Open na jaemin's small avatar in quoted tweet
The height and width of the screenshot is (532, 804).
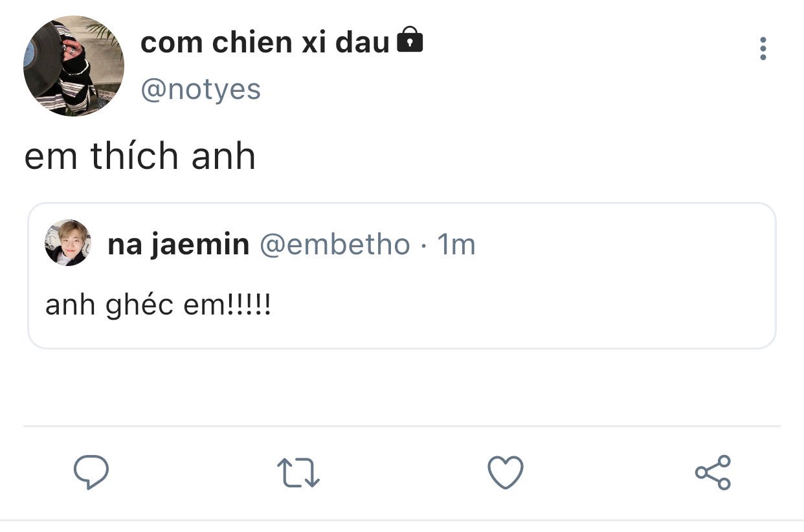pos(67,243)
